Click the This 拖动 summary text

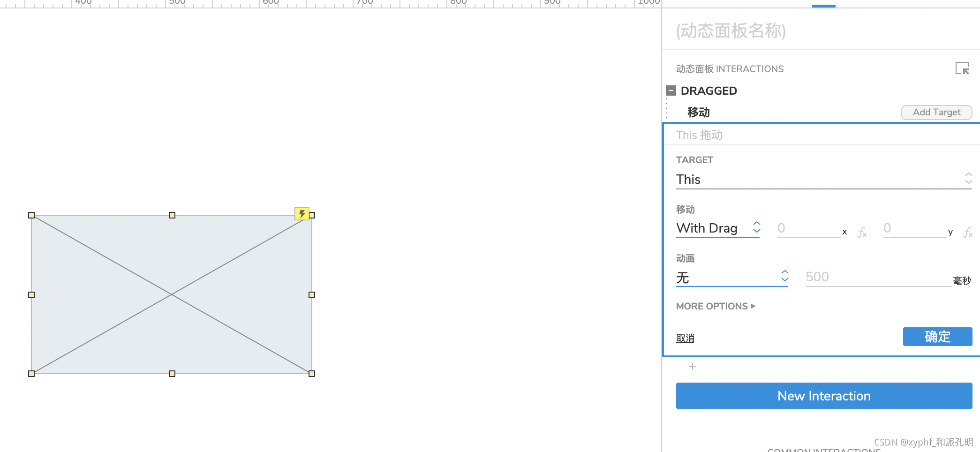tap(699, 135)
